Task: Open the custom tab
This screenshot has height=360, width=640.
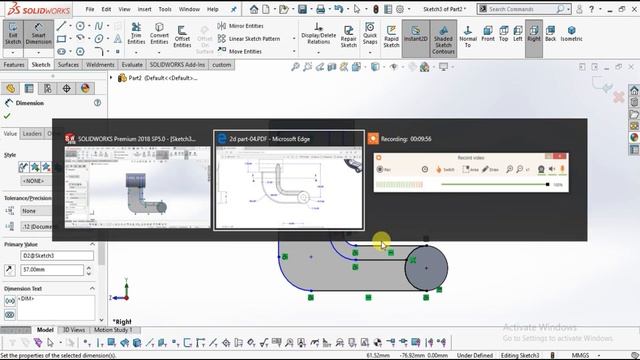Action: pyautogui.click(x=222, y=65)
